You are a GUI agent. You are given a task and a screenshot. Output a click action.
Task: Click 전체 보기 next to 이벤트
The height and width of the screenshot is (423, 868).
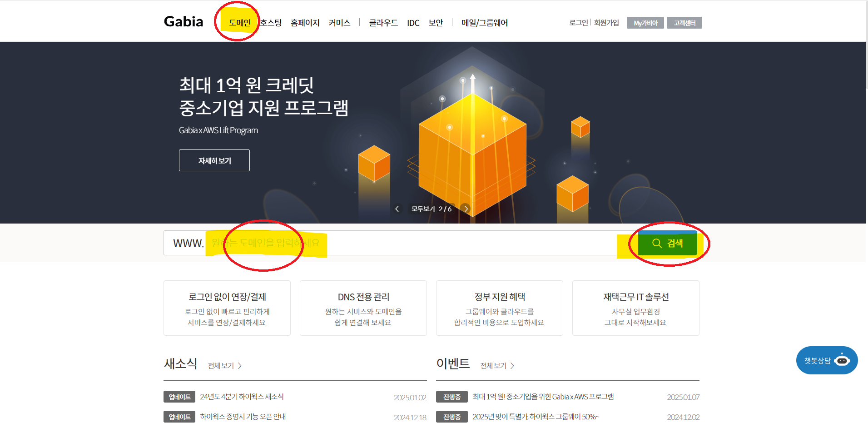coord(497,366)
